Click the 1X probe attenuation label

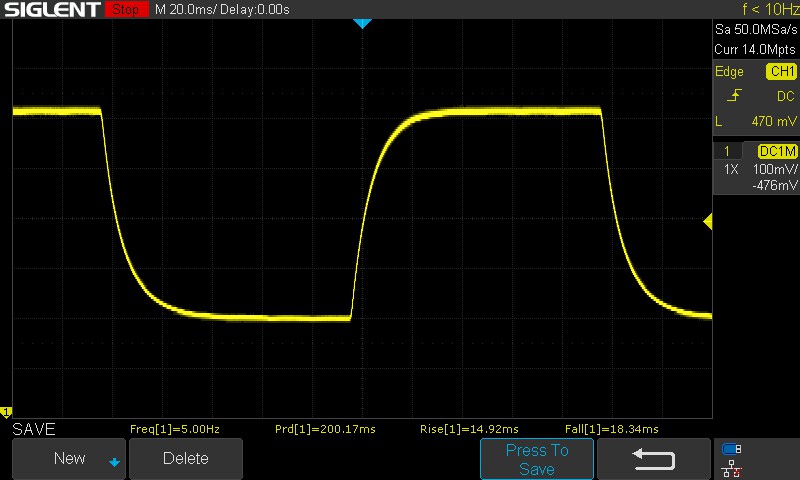pos(731,169)
